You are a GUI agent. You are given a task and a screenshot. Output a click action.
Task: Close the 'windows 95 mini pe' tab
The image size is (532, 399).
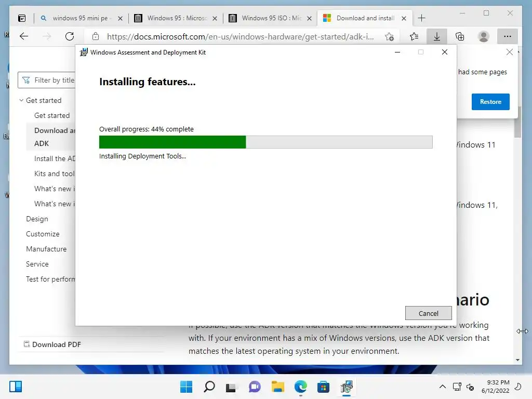pyautogui.click(x=120, y=18)
